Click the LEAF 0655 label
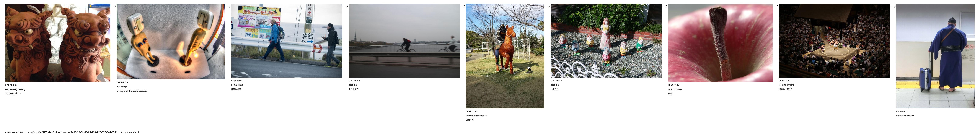 902,111
